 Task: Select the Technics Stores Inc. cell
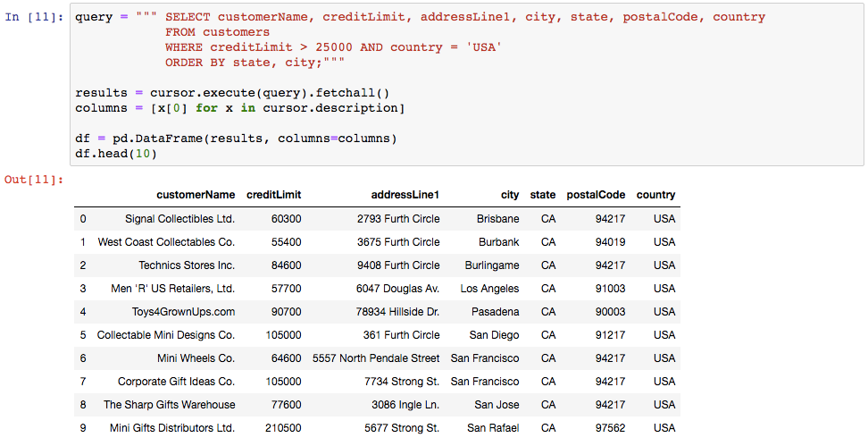point(187,265)
